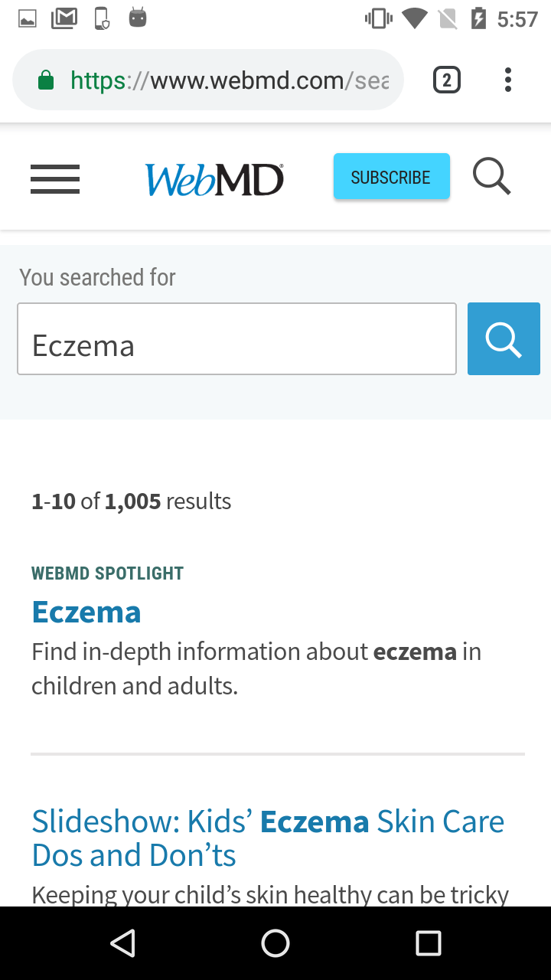Tap the Gmail notification icon
551x980 pixels.
64,18
